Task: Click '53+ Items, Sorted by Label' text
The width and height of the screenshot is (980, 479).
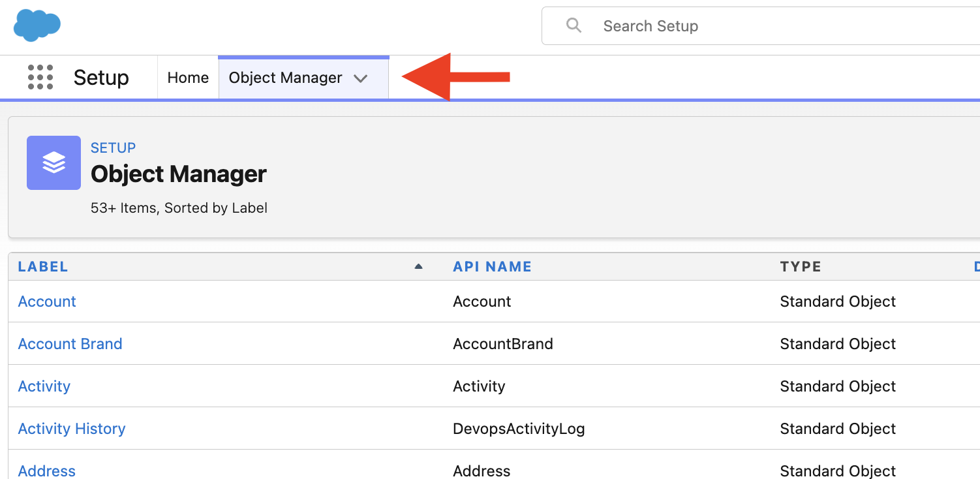Action: pyautogui.click(x=179, y=208)
